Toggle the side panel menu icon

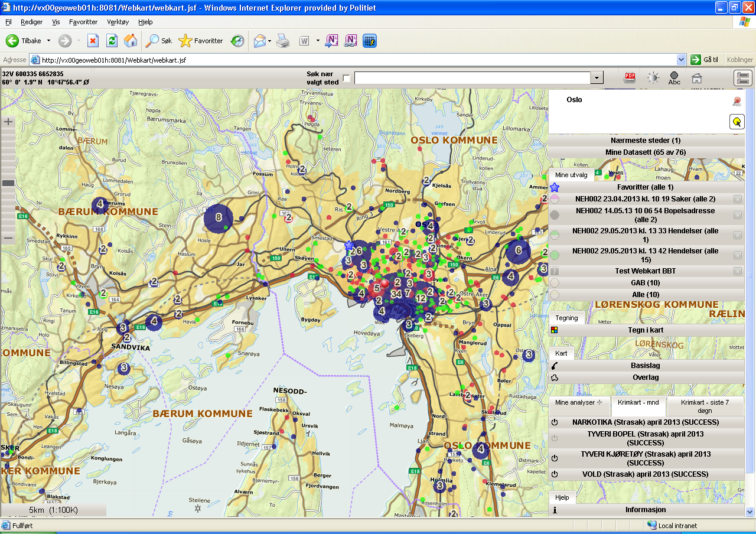point(743,77)
